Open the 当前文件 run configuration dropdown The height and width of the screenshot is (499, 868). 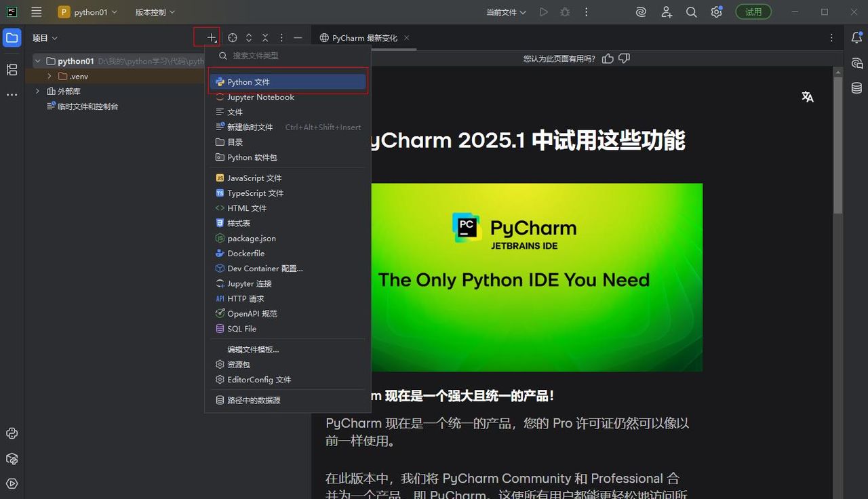pyautogui.click(x=506, y=12)
